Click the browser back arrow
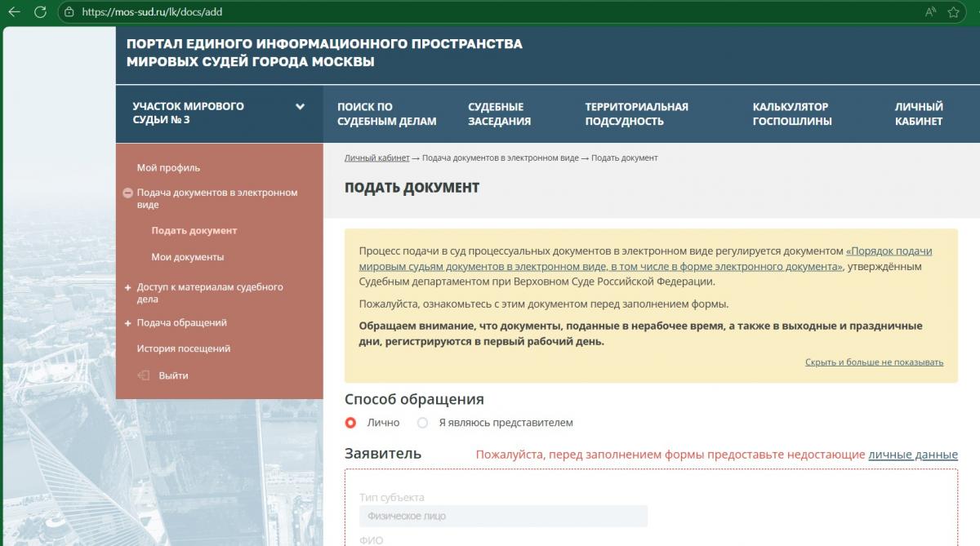 tap(14, 12)
